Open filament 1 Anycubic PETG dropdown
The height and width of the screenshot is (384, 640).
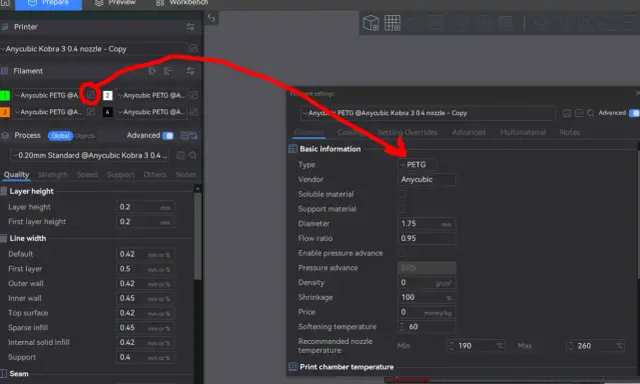pyautogui.click(x=48, y=95)
